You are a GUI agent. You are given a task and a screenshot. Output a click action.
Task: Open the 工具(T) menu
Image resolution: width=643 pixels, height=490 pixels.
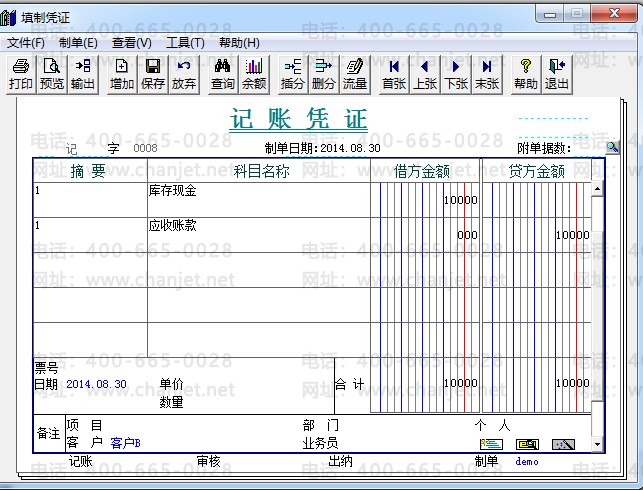point(185,43)
